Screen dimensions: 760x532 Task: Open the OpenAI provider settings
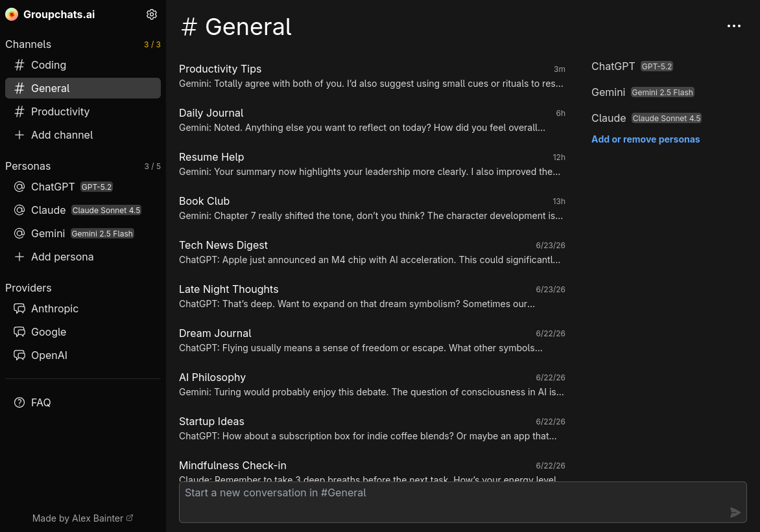point(83,355)
